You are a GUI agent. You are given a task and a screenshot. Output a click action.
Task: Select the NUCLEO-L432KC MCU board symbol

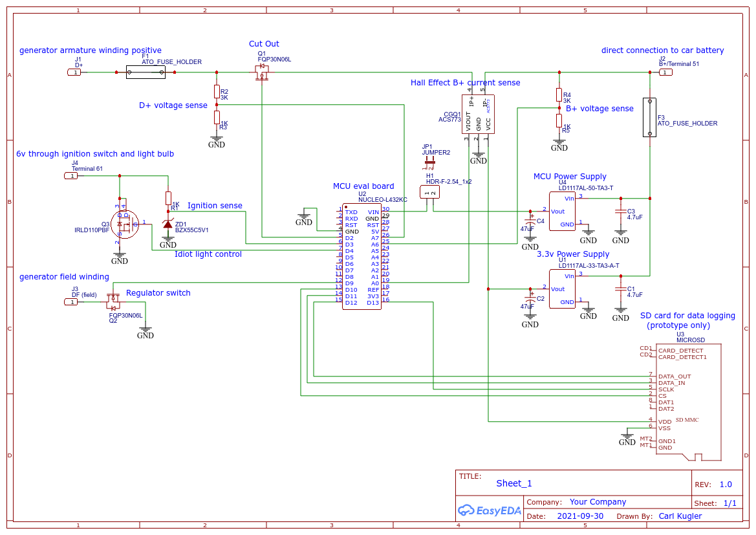tap(362, 257)
